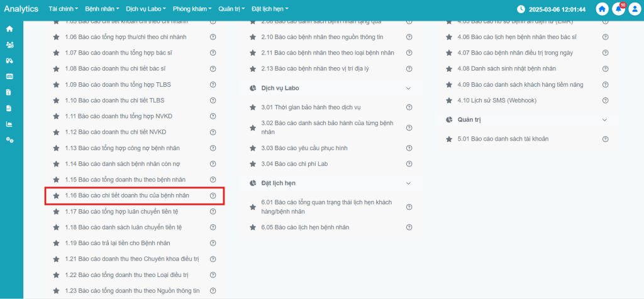Open report 1.16 chi tiết doanh thu bệnh nhân

click(x=135, y=196)
